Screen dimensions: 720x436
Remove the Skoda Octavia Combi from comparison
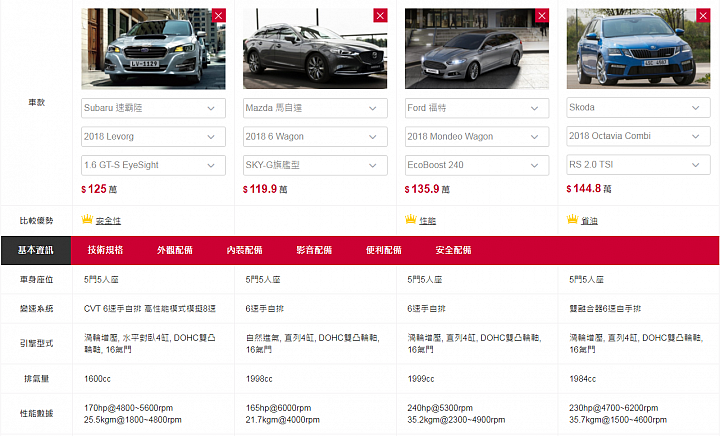(x=703, y=15)
